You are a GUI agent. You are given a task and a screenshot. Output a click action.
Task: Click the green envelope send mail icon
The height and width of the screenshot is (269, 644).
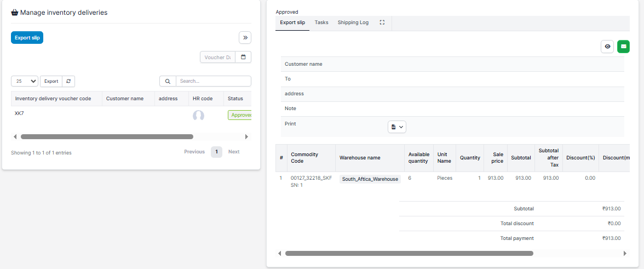point(623,47)
